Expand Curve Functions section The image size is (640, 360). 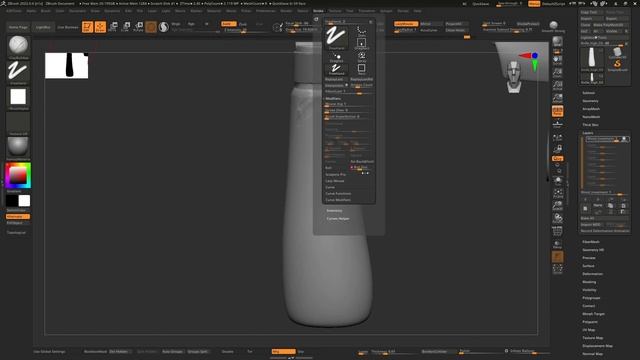coord(338,193)
